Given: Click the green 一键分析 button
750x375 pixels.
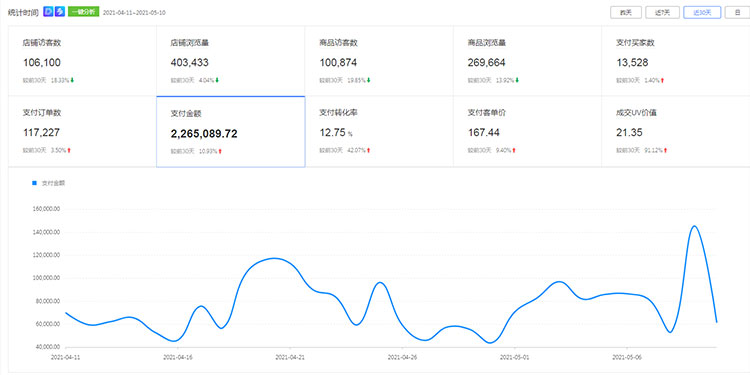Looking at the screenshot, I should (83, 12).
